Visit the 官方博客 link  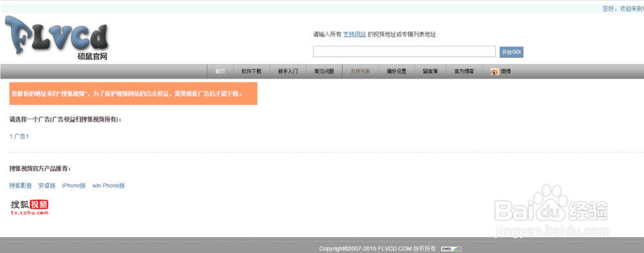(464, 71)
